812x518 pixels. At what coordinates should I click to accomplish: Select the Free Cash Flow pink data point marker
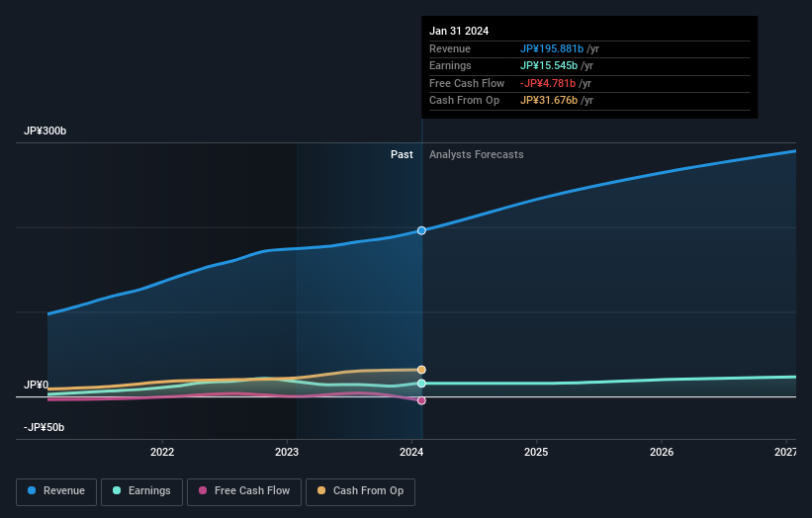point(421,400)
